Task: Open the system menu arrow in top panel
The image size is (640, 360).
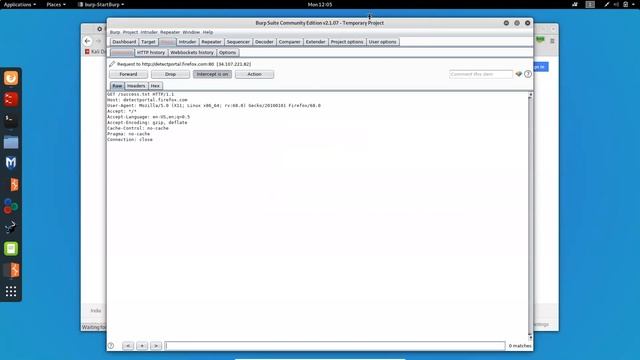Action: coord(634,4)
